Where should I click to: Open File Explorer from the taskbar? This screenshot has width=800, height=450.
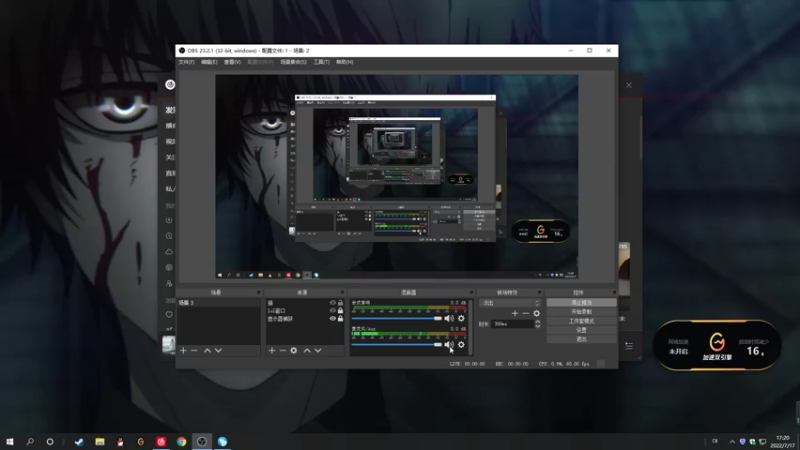(100, 442)
